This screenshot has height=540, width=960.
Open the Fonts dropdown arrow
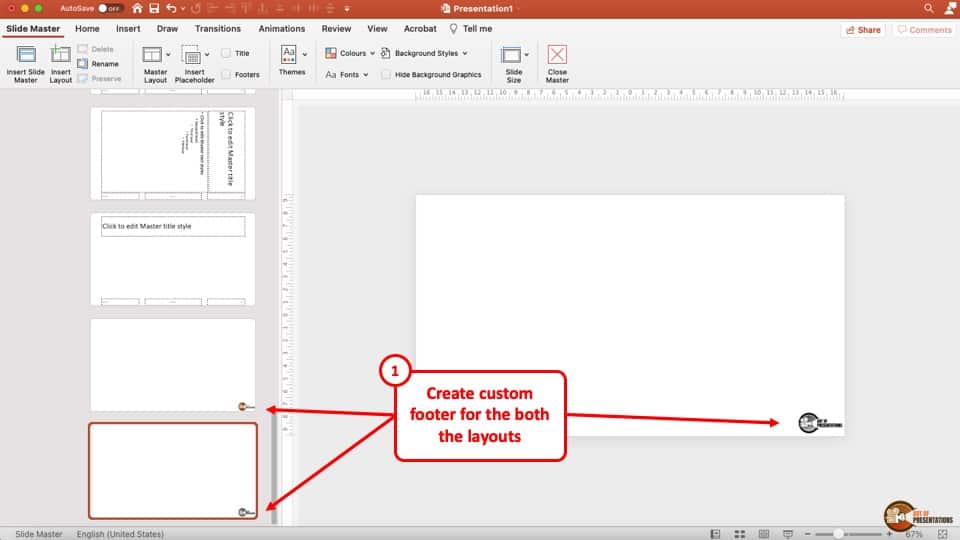(366, 75)
